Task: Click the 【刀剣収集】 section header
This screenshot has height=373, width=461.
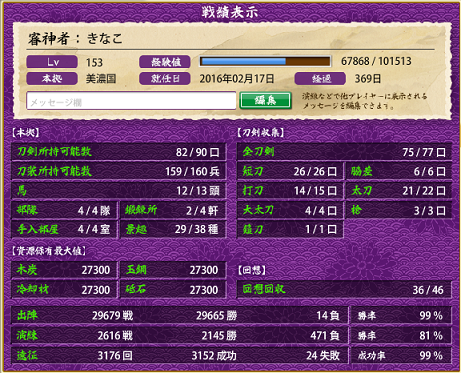Action: (x=260, y=133)
